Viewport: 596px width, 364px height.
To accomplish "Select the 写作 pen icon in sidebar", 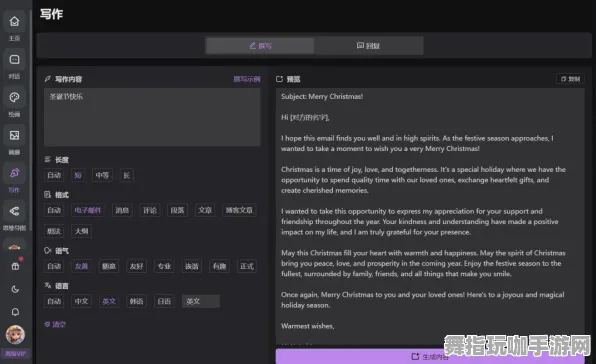I will tap(14, 173).
